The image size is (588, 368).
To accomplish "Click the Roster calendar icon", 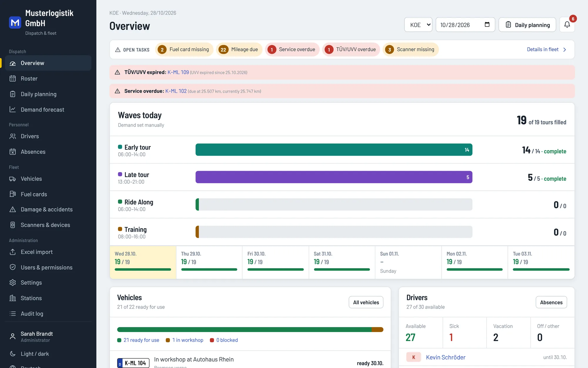I will [x=13, y=79].
